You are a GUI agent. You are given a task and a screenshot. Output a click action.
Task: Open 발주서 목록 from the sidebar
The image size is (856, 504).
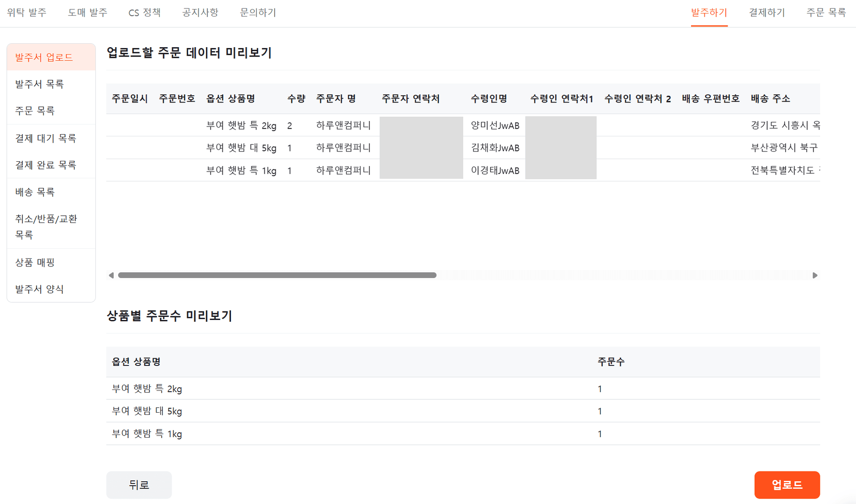39,84
